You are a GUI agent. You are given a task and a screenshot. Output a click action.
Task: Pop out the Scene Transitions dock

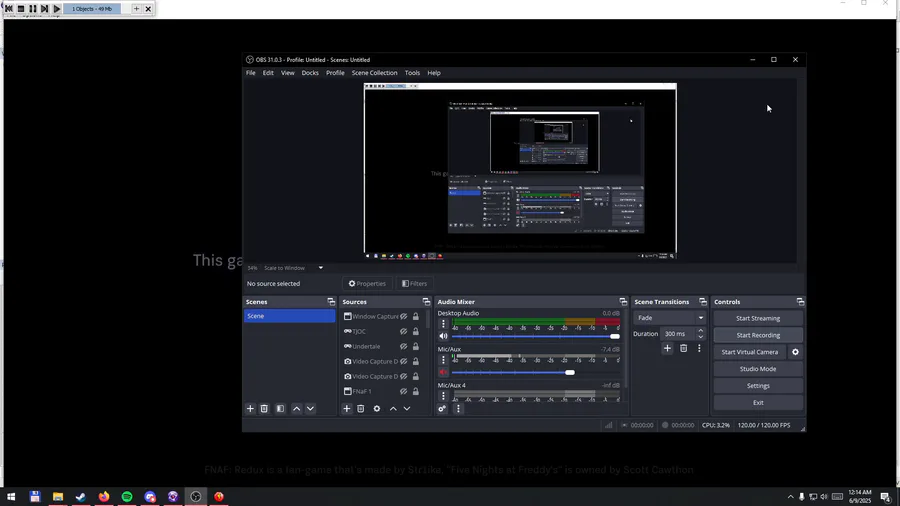tap(703, 302)
